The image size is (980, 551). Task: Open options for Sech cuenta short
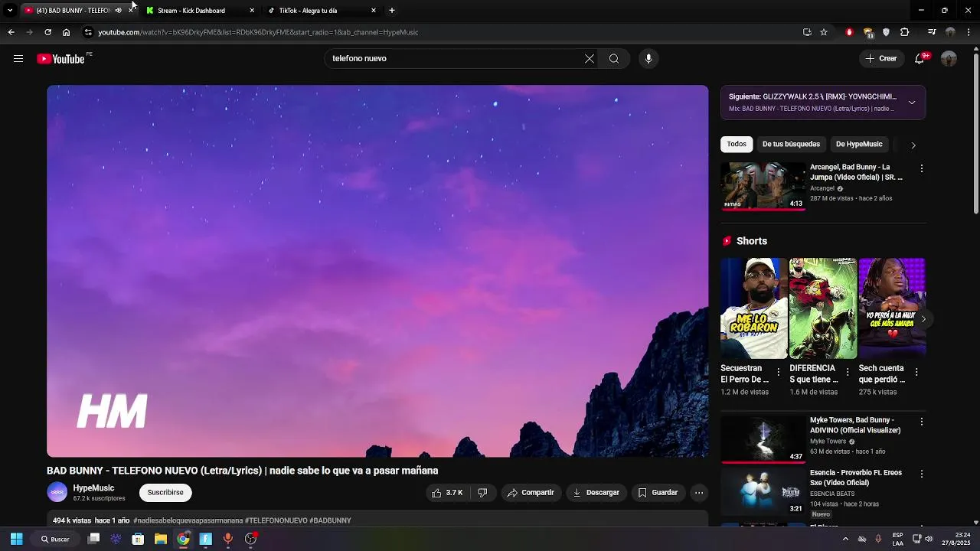coord(916,373)
